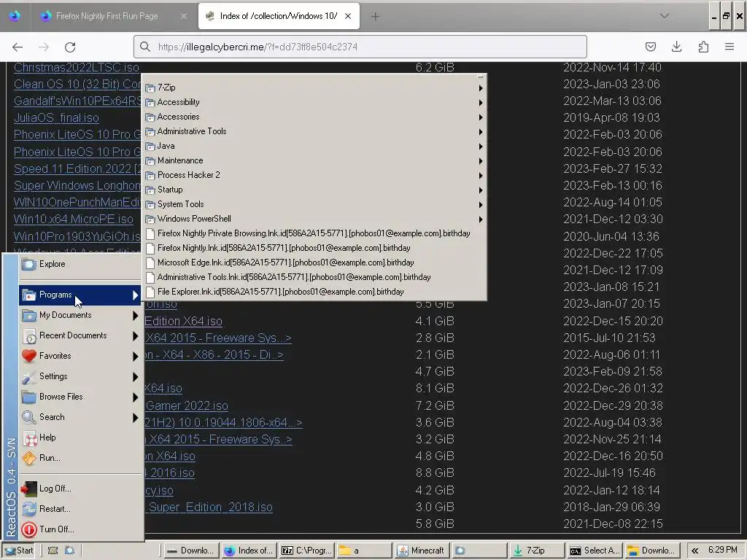Open new tab with plus button

click(x=376, y=16)
